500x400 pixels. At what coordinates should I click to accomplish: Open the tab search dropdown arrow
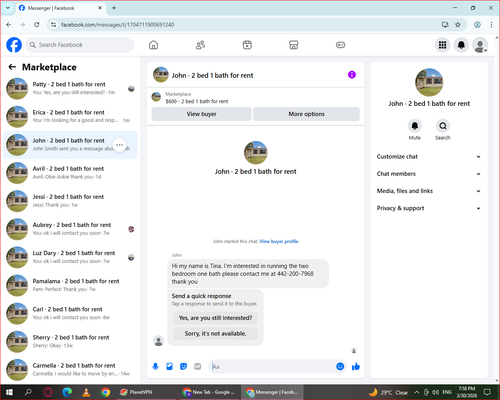point(8,8)
